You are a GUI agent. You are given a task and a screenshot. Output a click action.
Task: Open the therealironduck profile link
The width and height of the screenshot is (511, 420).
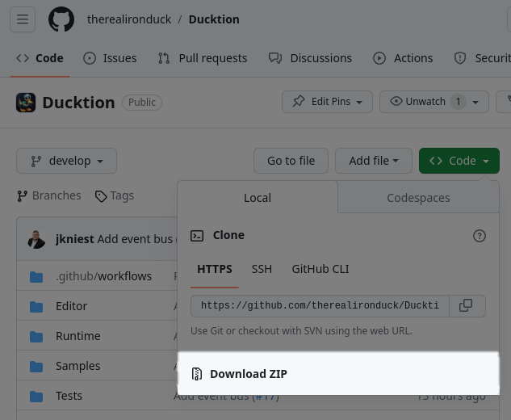coord(129,19)
